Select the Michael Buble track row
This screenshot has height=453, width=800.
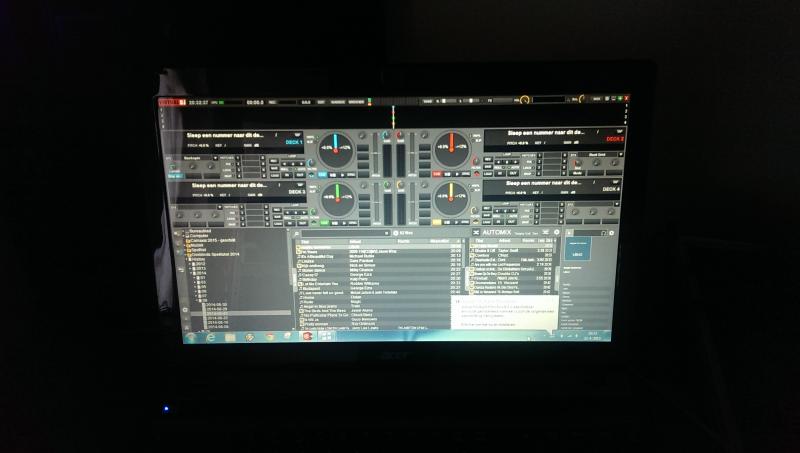(380, 256)
